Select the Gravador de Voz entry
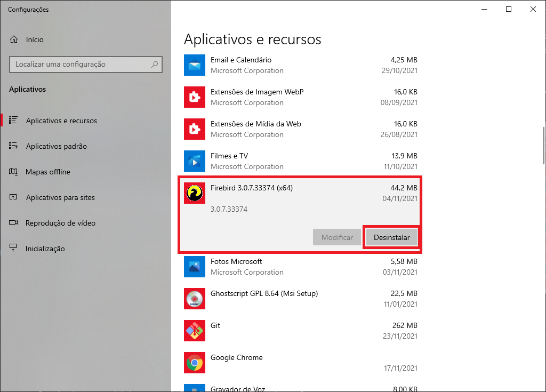The image size is (546, 392). tap(301, 388)
